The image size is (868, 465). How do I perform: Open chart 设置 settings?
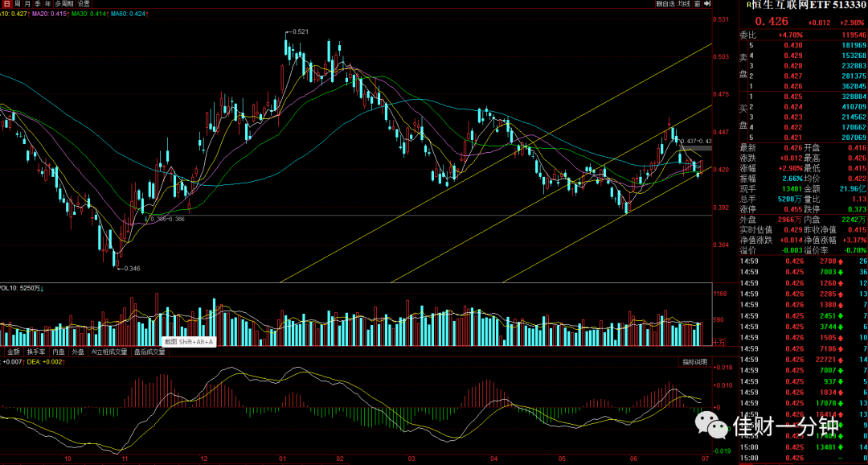(x=83, y=3)
